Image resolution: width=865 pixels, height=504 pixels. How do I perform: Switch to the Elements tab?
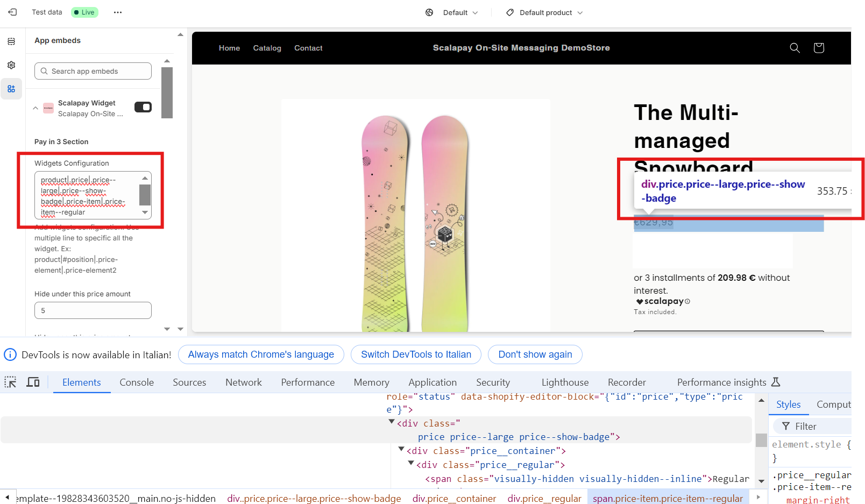coord(82,382)
